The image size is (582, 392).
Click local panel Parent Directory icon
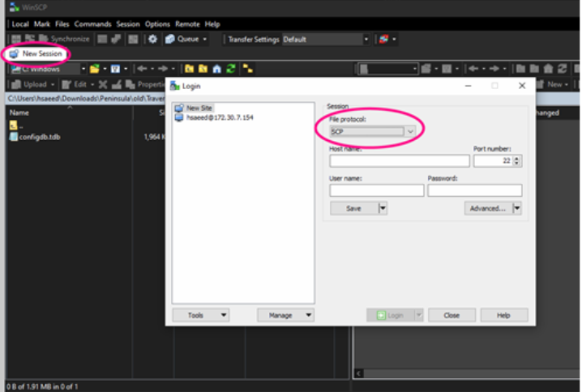pyautogui.click(x=190, y=69)
